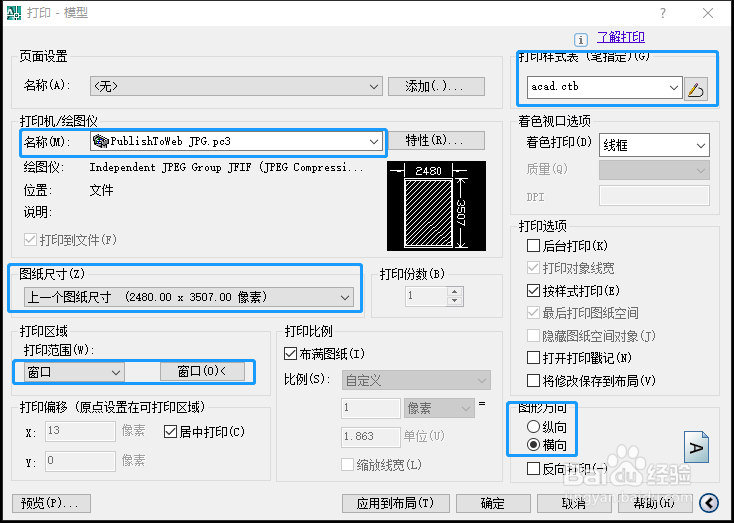Image resolution: width=734 pixels, height=523 pixels.
Task: Click the 应用到布局(T) button
Action: pos(396,503)
